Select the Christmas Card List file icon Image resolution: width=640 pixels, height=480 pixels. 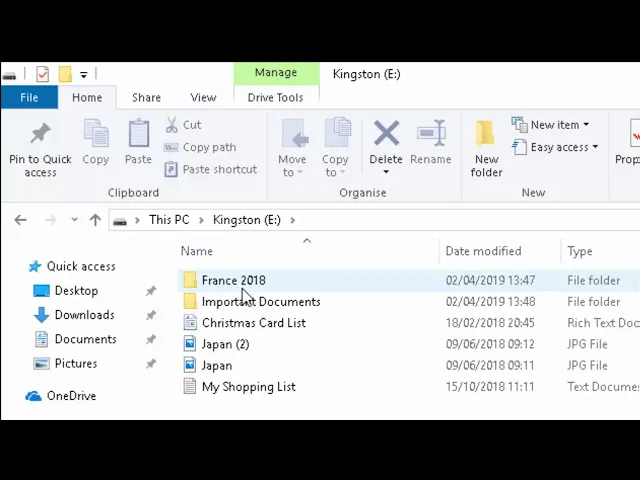click(x=190, y=322)
